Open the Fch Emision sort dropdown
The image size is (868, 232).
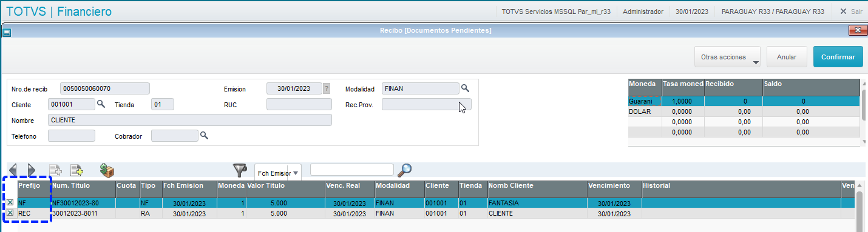coord(279,173)
